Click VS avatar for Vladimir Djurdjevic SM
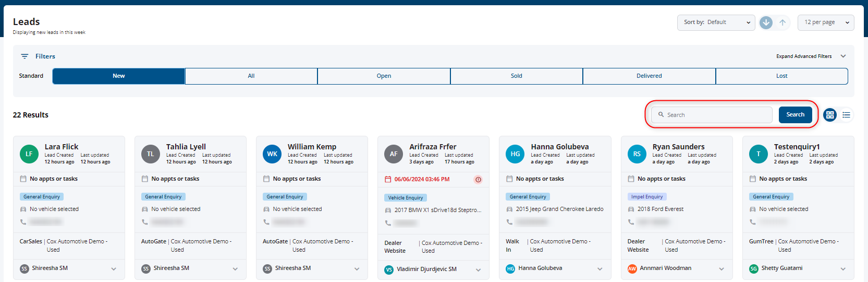Viewport: 868px width, 282px height. pos(389,270)
